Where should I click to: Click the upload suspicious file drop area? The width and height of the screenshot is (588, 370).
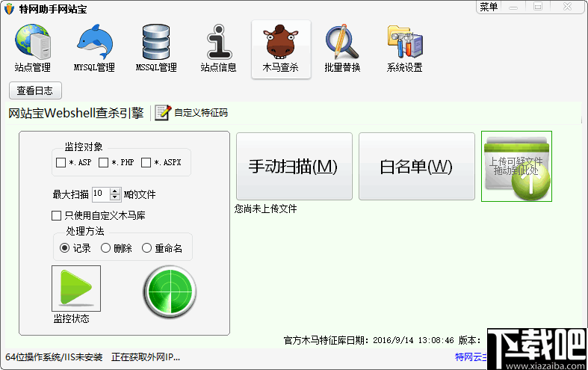[516, 166]
